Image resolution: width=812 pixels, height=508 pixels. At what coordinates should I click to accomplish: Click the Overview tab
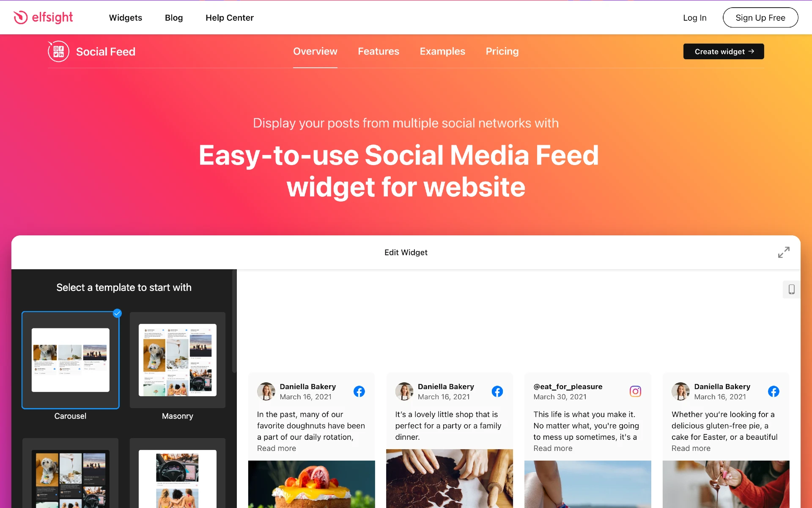[315, 52]
